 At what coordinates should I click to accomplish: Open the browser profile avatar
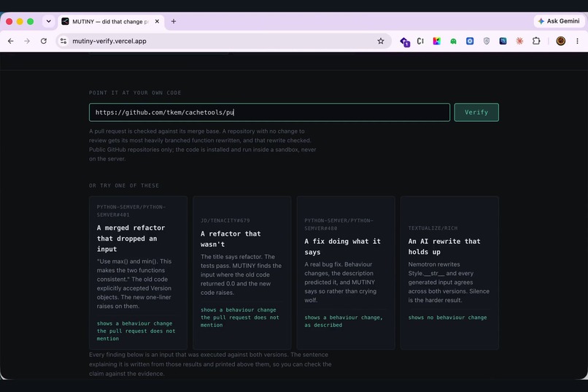tap(560, 41)
